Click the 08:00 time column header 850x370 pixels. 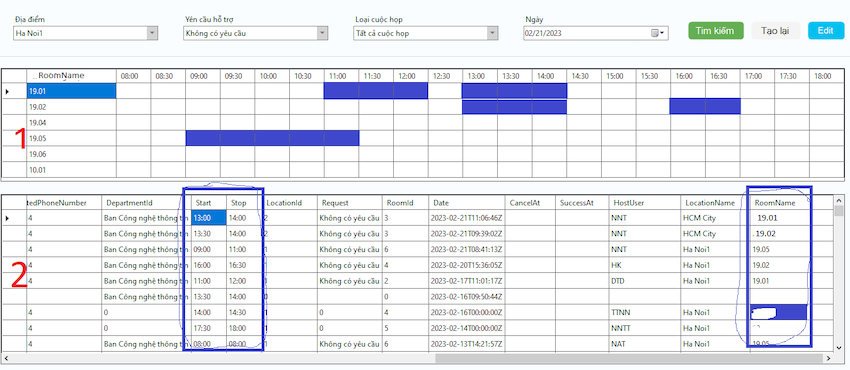pos(133,76)
